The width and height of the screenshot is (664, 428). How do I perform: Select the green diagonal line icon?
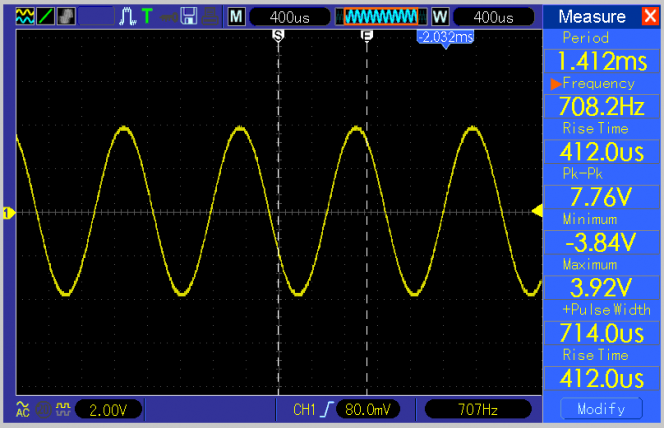44,17
